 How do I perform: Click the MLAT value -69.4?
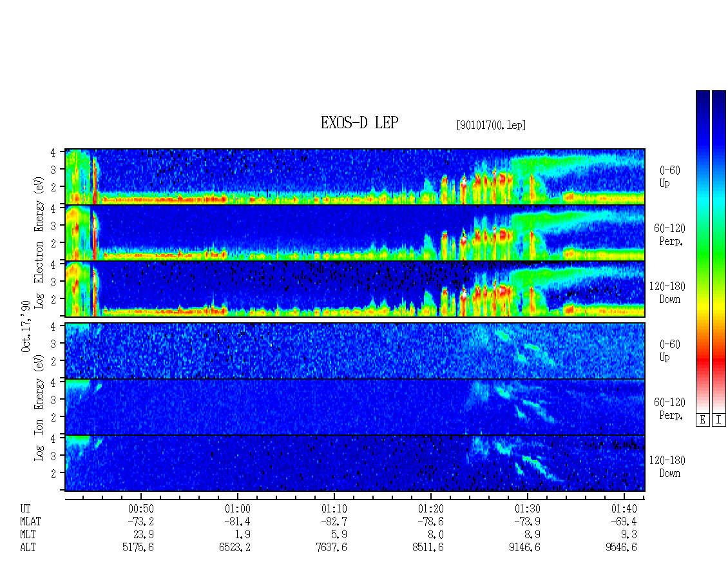(624, 521)
